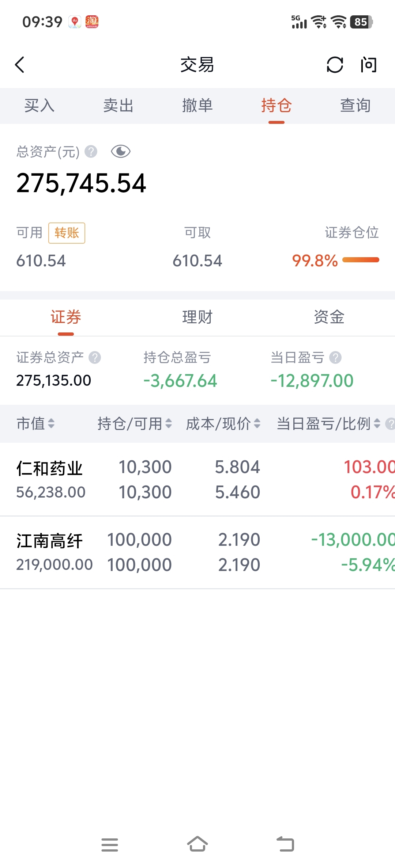This screenshot has height=868, width=395.
Task: Hide total assets with eye icon
Action: [x=121, y=152]
